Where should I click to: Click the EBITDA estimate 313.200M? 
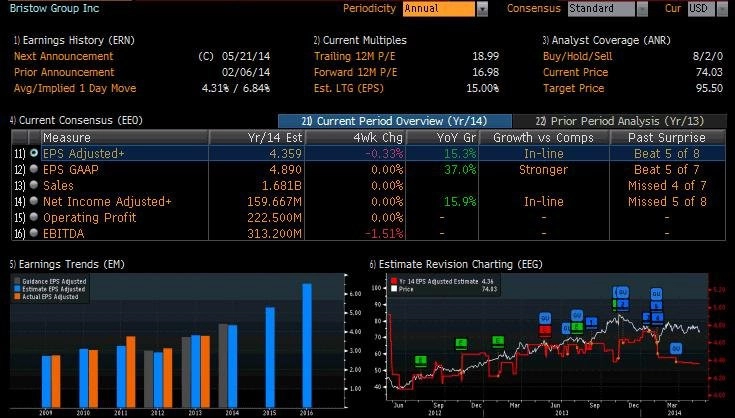point(275,233)
